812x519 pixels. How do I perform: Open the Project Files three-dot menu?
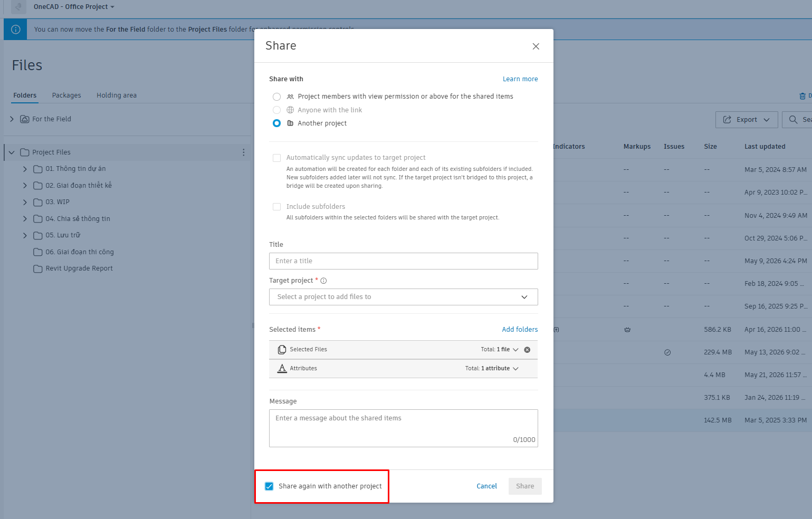[243, 152]
